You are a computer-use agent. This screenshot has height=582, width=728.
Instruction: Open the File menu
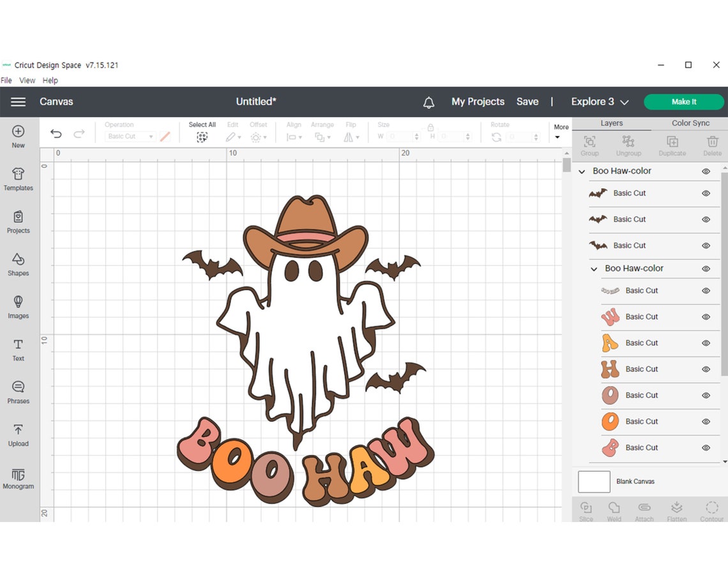[6, 80]
